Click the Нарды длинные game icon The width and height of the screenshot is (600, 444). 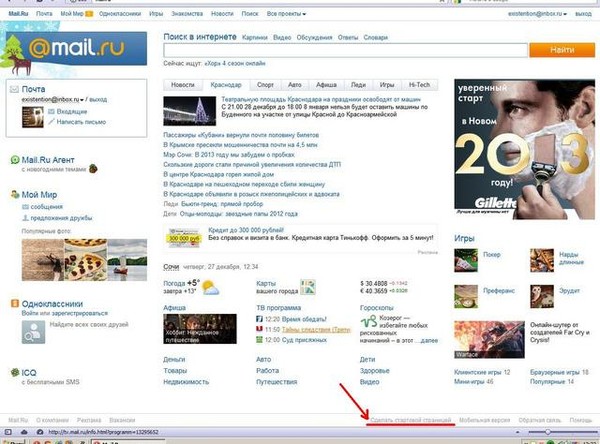542,260
